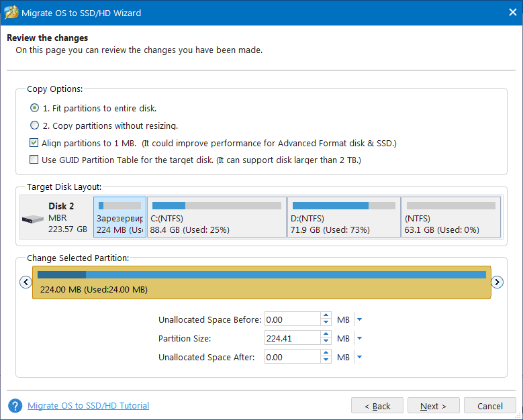Open unit dropdown for Partition Size
Image resolution: width=523 pixels, height=420 pixels.
click(359, 339)
